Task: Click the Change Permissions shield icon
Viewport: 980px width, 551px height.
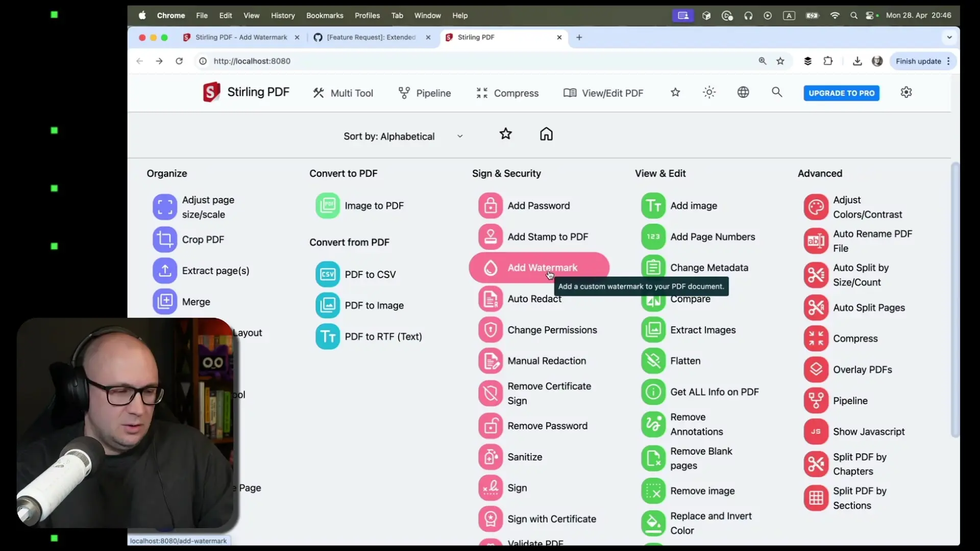Action: (490, 330)
